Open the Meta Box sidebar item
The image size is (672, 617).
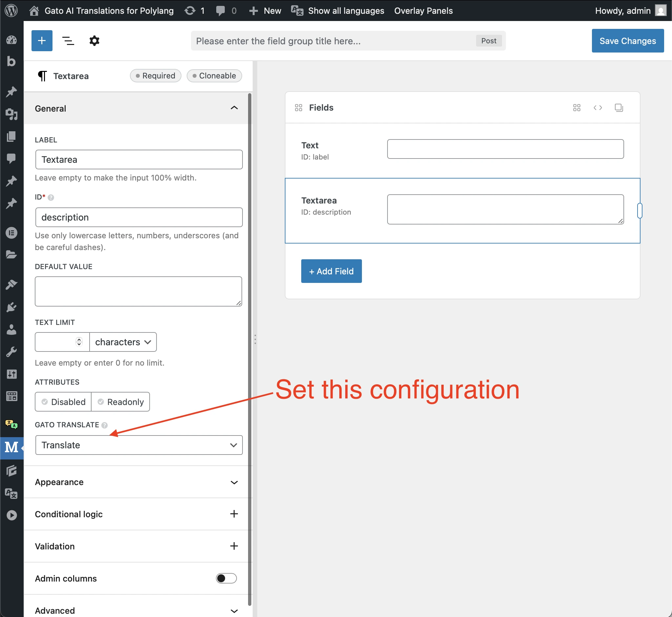(x=12, y=448)
